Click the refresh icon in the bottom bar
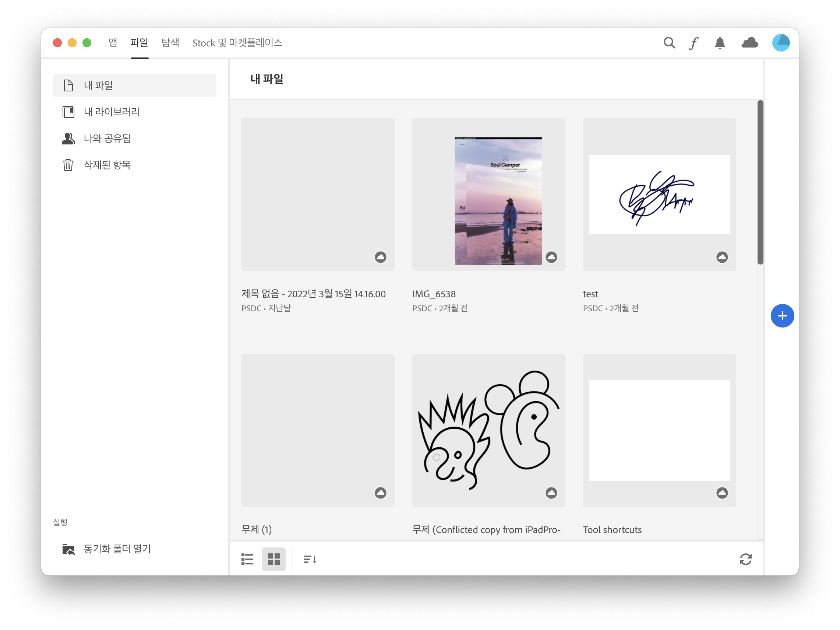 pyautogui.click(x=745, y=559)
